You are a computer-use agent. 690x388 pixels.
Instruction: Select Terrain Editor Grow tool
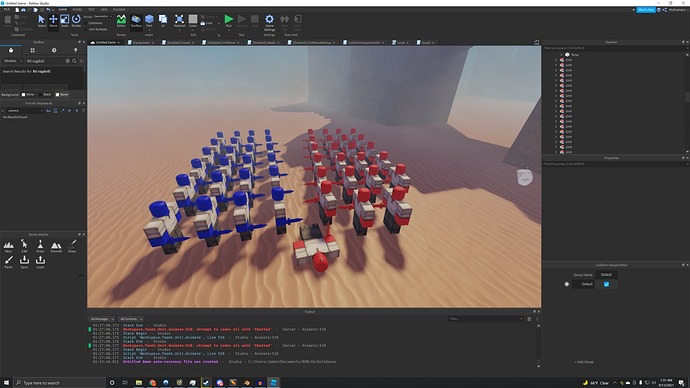click(40, 246)
